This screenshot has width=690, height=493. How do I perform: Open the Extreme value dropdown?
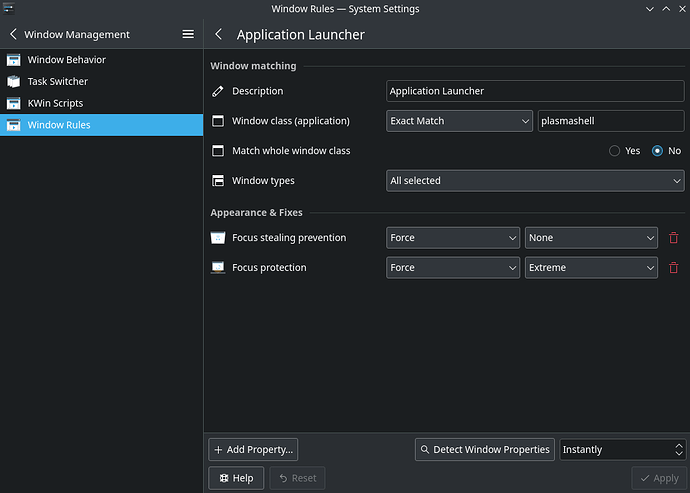[x=591, y=268]
